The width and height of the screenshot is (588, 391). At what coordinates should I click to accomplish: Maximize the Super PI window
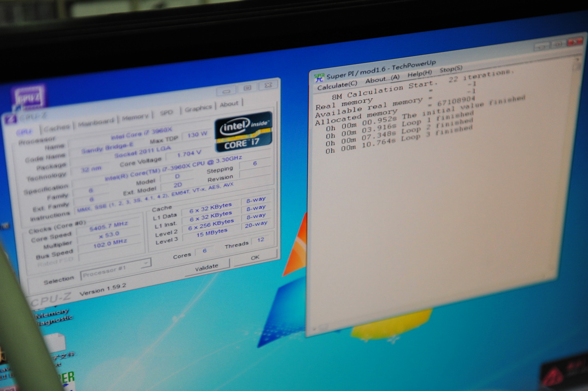pos(559,44)
